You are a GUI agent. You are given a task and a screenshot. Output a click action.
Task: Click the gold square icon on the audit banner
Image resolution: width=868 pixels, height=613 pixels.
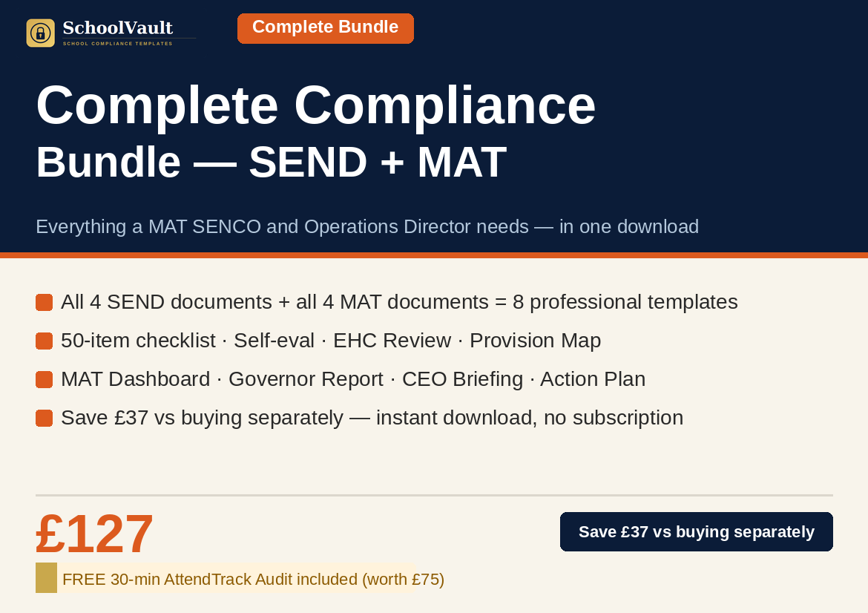[x=46, y=577]
